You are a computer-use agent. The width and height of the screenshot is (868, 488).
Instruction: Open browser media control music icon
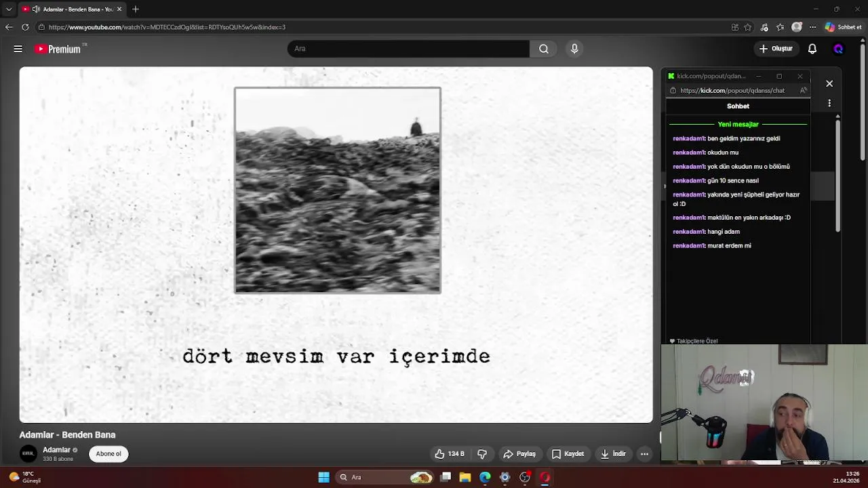[x=764, y=27]
